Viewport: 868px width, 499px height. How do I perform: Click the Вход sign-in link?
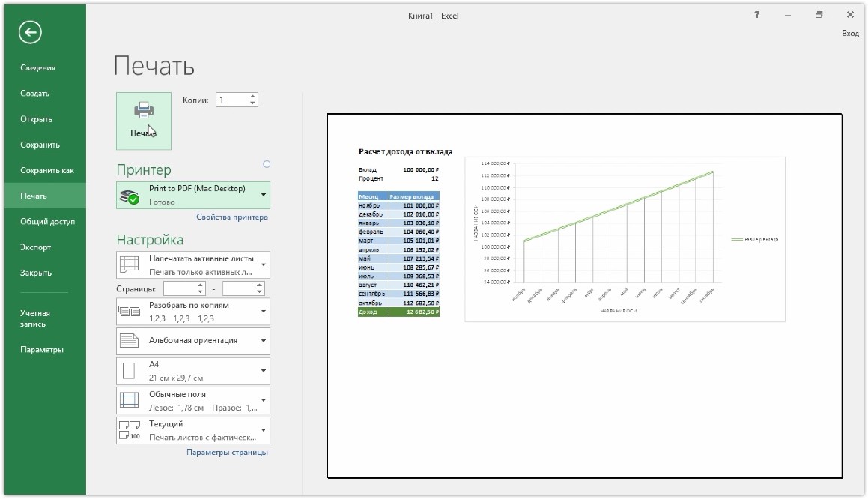click(850, 33)
